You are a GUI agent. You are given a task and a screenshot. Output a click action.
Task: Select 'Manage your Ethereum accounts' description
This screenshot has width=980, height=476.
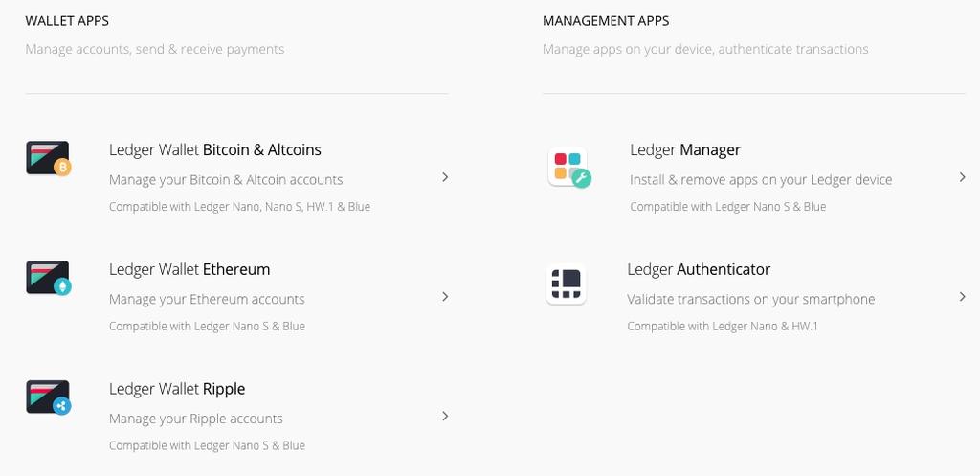coord(207,299)
